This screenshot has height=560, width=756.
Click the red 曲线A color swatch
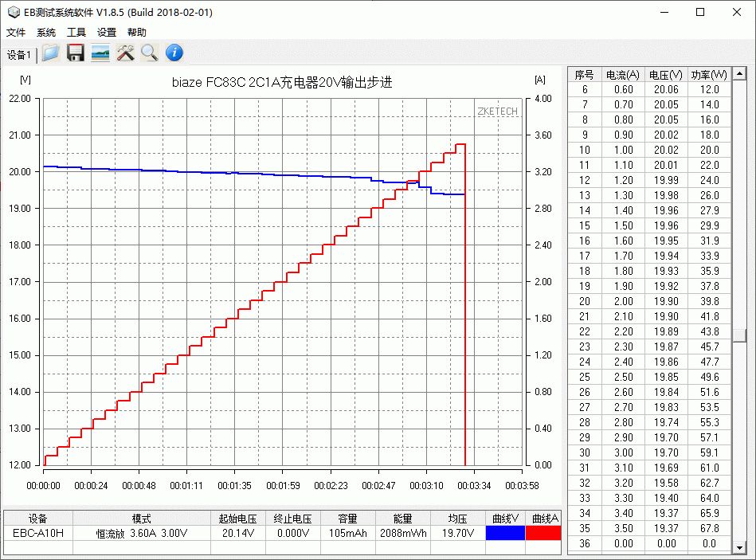(543, 533)
